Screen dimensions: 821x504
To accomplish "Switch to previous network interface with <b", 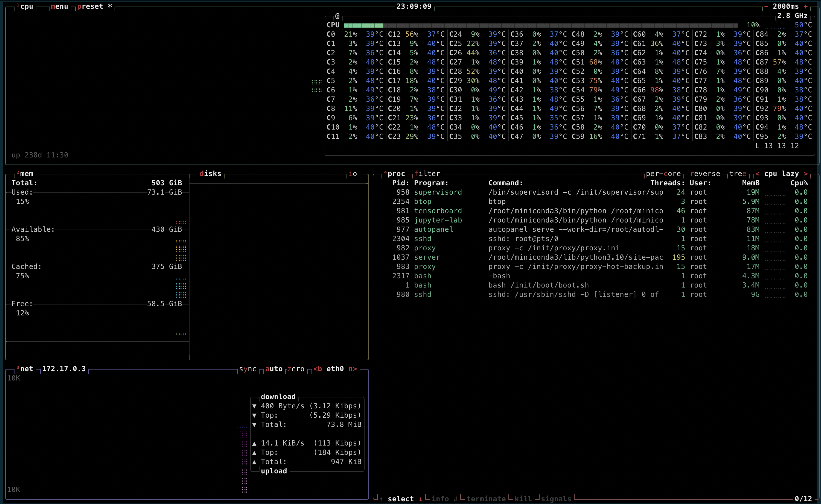I will 318,369.
